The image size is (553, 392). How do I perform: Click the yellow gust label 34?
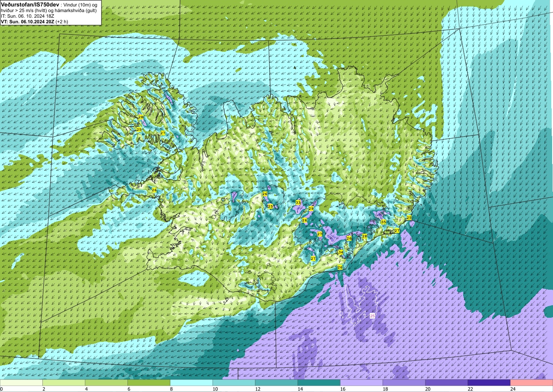click(340, 252)
